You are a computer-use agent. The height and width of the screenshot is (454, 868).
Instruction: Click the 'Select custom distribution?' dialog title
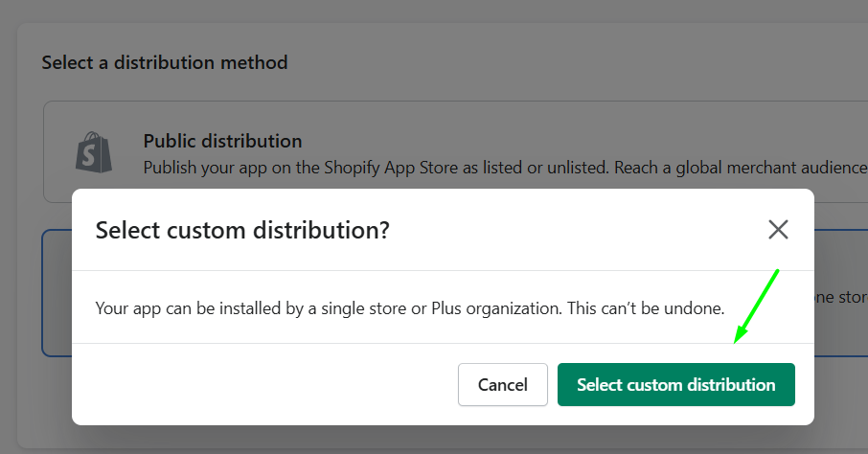[242, 230]
